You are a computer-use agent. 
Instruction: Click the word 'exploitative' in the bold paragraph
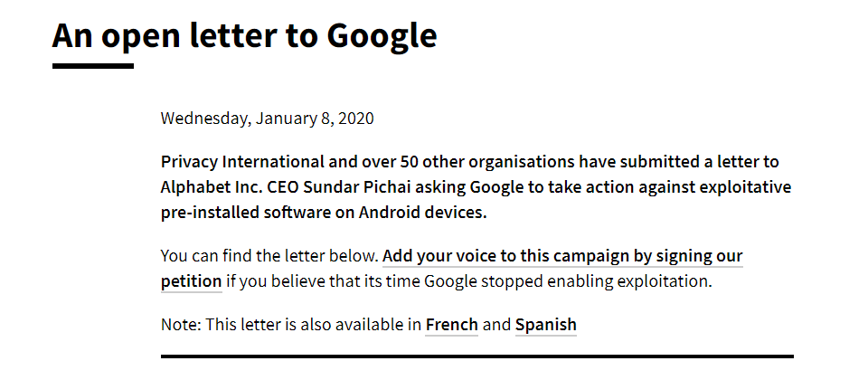(x=745, y=187)
